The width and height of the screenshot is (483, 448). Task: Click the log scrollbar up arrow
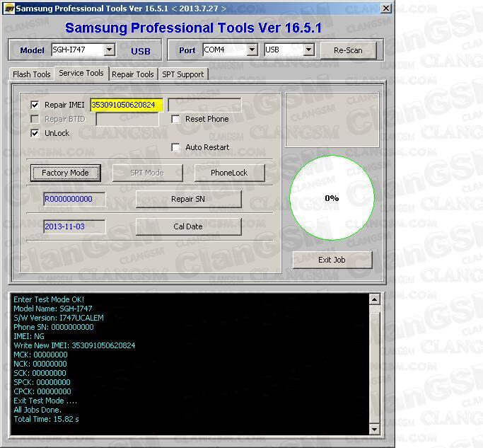pyautogui.click(x=374, y=299)
